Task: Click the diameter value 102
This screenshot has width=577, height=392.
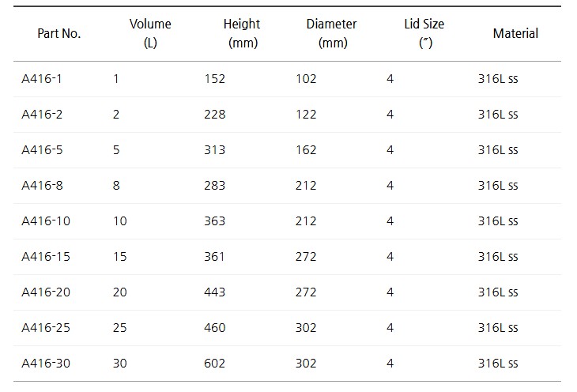Action: 306,79
